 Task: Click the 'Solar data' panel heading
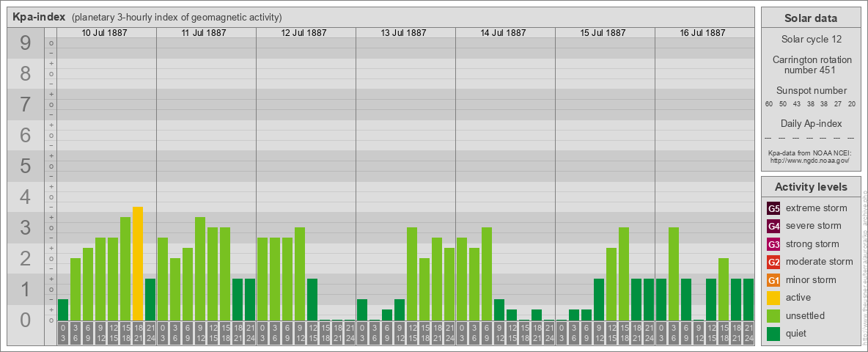(x=811, y=18)
